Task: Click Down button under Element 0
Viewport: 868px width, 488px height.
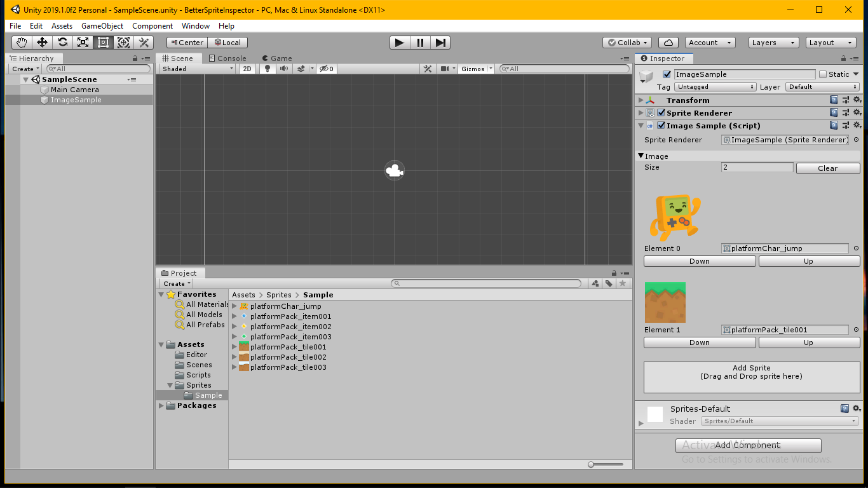Action: click(700, 261)
